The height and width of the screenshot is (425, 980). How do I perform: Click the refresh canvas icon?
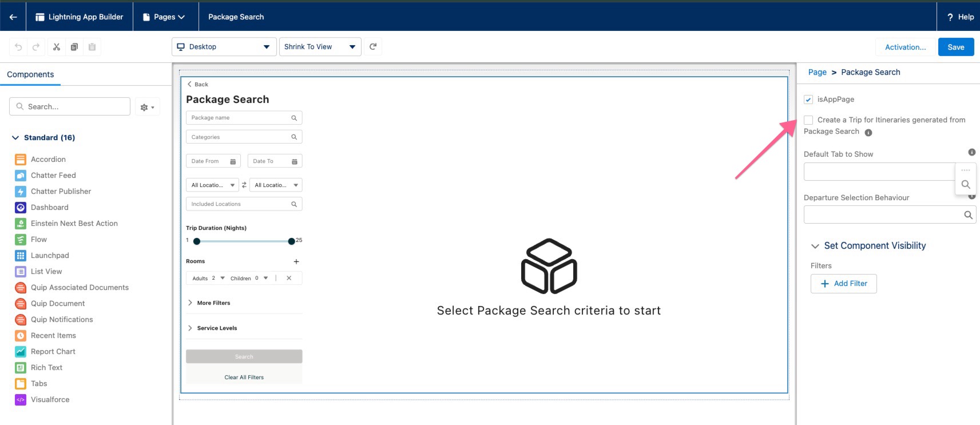373,47
